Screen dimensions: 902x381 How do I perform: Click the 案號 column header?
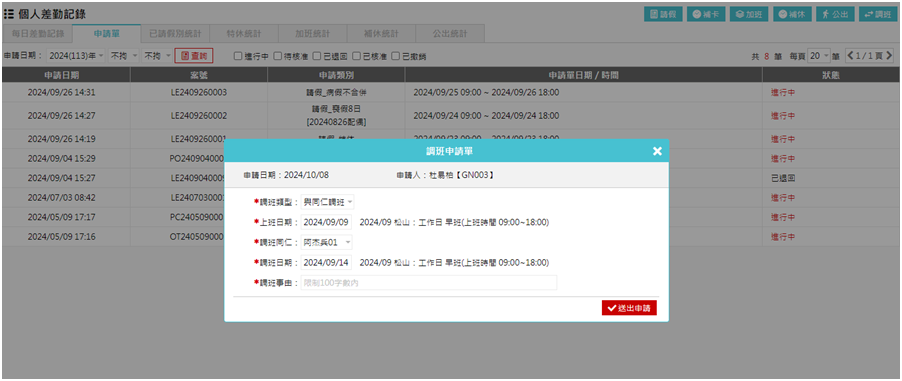click(x=198, y=75)
